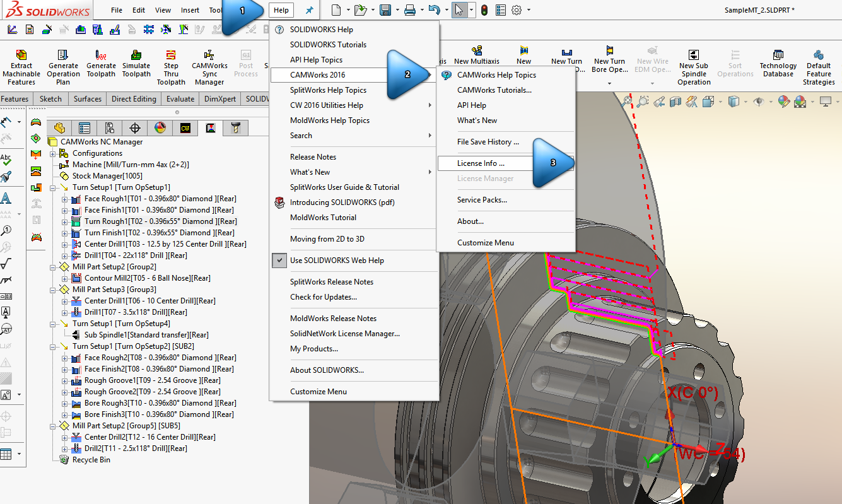Click Generate Toolpath icon
Viewport: 842px width, 504px height.
(101, 56)
